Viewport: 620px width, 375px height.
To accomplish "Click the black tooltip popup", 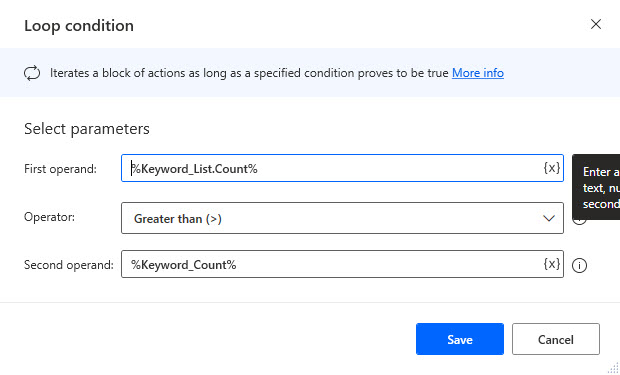I will (596, 187).
